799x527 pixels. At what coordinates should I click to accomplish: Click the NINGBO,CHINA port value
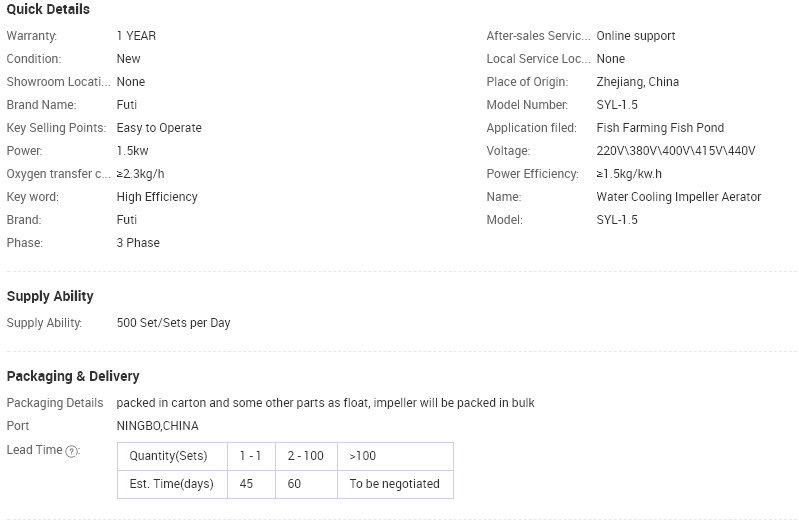point(157,426)
